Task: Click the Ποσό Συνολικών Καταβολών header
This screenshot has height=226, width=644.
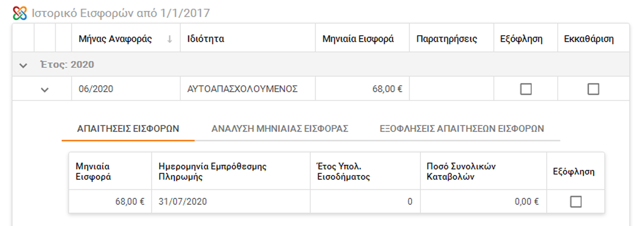Action: tap(461, 171)
